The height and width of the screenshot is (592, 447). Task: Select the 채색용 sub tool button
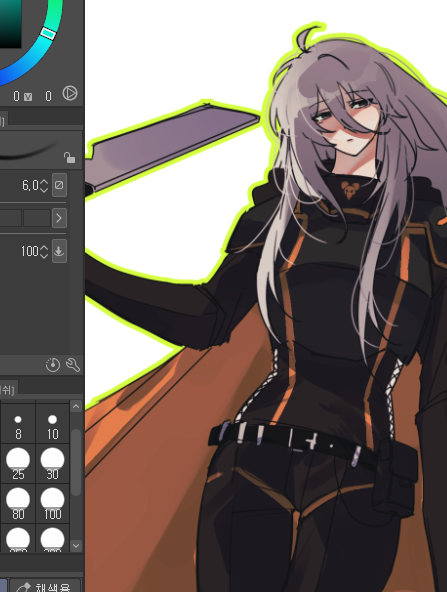tap(45, 586)
